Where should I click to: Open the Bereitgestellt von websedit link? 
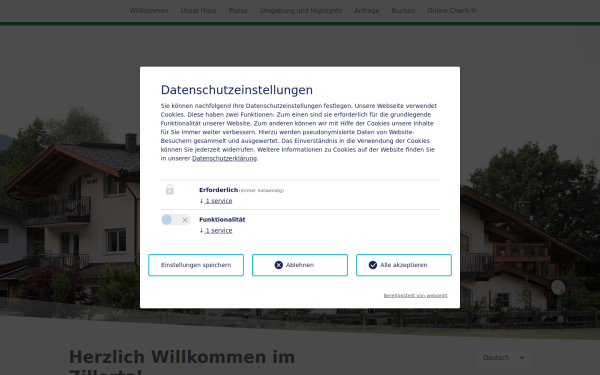(x=415, y=295)
